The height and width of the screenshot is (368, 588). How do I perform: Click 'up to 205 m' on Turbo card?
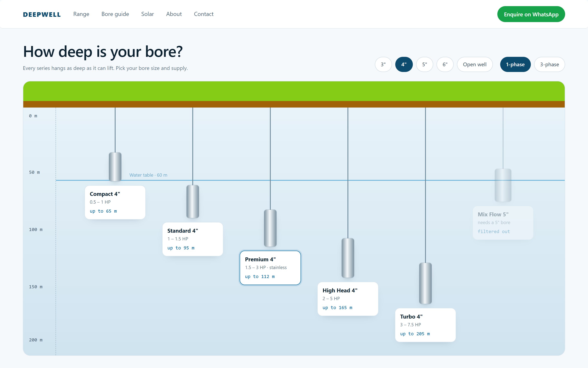(x=415, y=334)
